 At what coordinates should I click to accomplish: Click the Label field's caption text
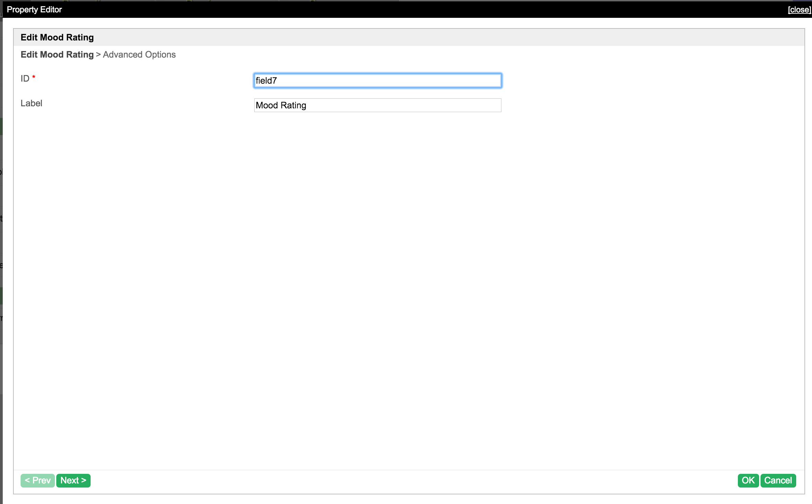click(31, 103)
